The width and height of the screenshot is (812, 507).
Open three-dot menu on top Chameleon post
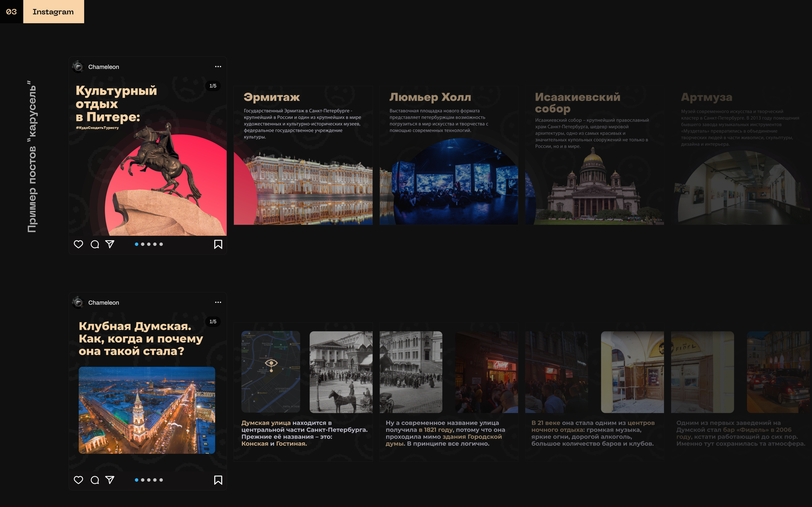pos(218,67)
